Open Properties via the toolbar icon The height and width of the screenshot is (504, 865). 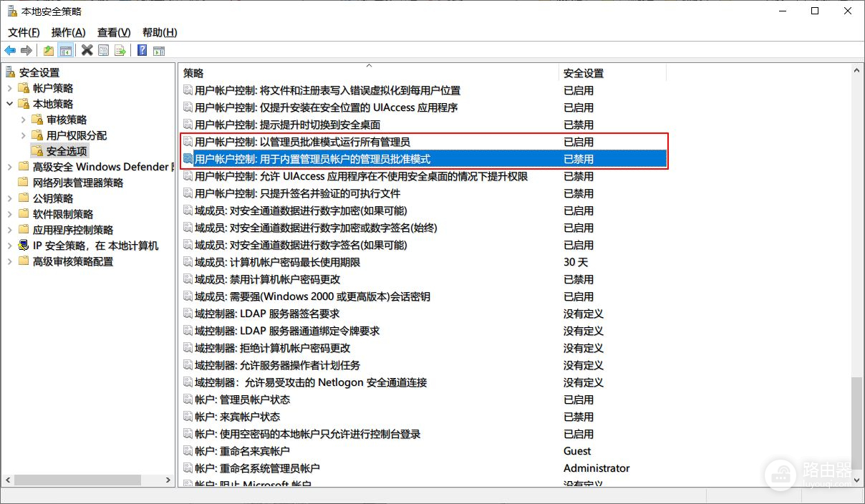pyautogui.click(x=103, y=50)
